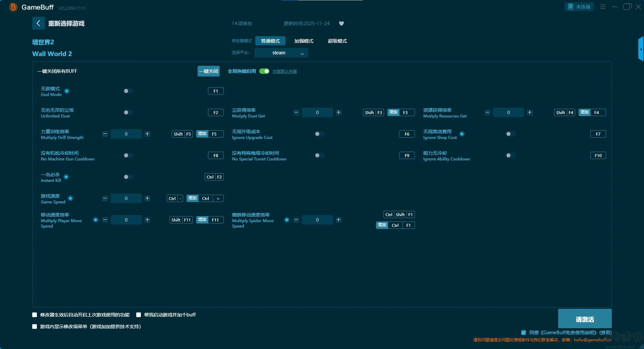The height and width of the screenshot is (349, 644).
Task: Click the Multiply Player Move Speed value field
Action: (126, 220)
